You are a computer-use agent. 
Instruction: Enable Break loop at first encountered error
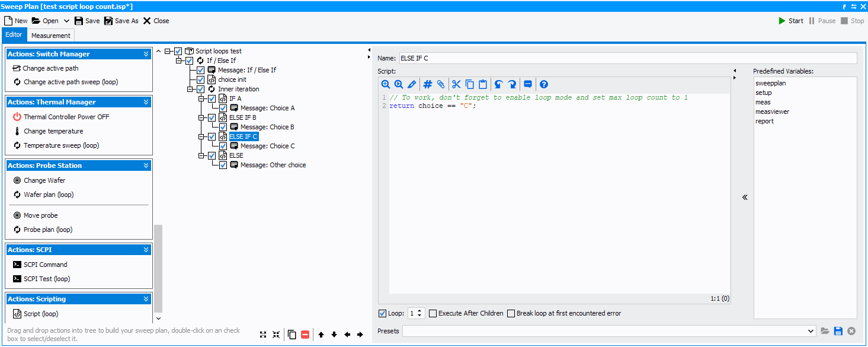coord(511,313)
